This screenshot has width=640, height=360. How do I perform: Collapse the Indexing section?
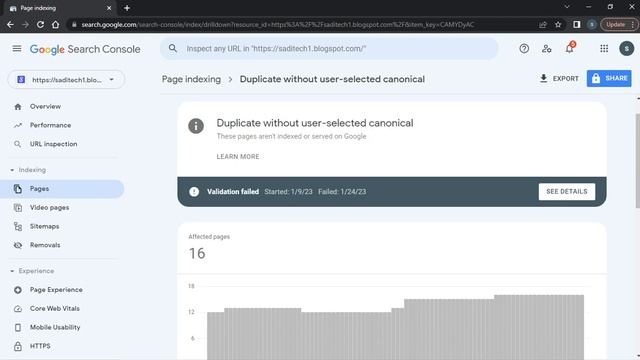pyautogui.click(x=12, y=170)
